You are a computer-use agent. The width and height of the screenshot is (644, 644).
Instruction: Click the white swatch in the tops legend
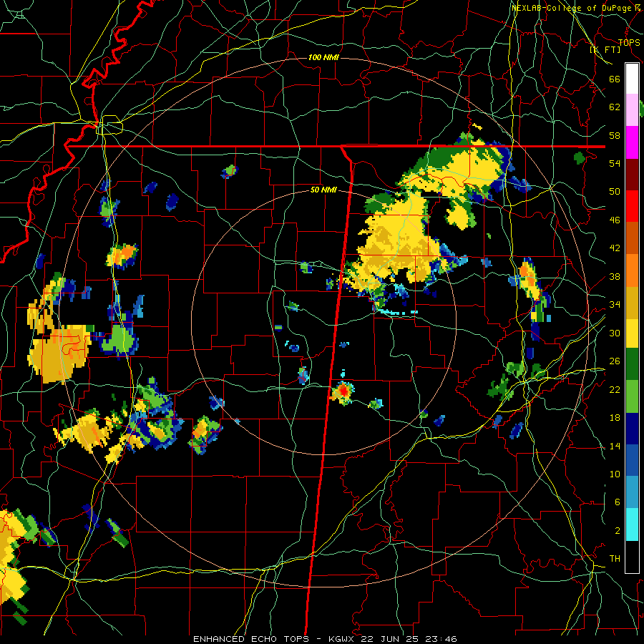(632, 79)
